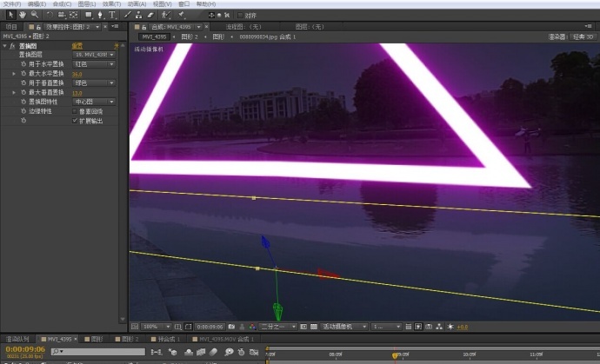Viewport: 600px width, 364px height.
Task: Click the orange current-time marker on timeline ruler
Action: pyautogui.click(x=395, y=354)
